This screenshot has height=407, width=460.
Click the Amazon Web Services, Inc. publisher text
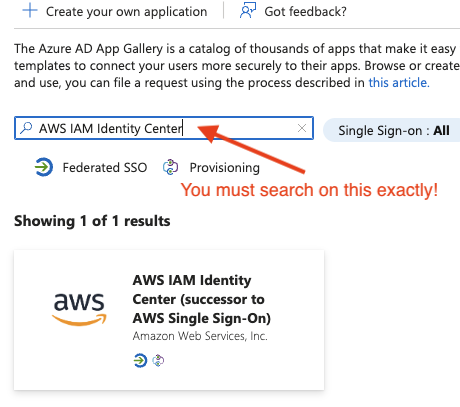(200, 336)
